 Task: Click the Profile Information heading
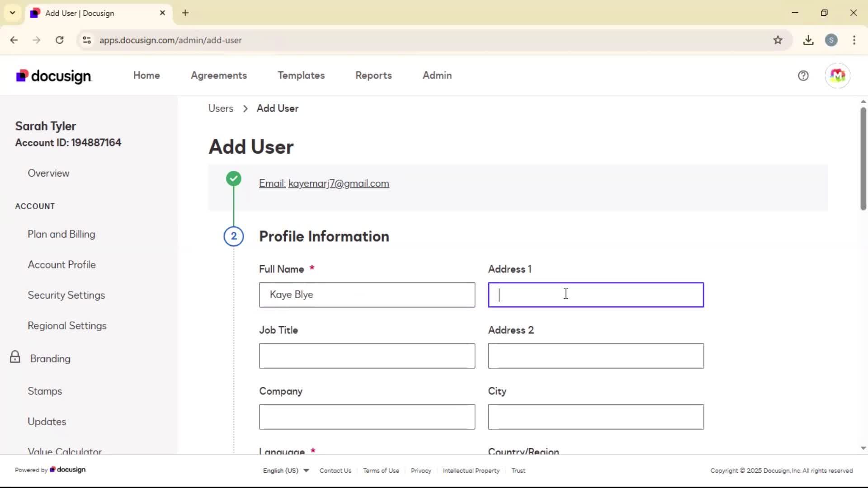point(324,236)
